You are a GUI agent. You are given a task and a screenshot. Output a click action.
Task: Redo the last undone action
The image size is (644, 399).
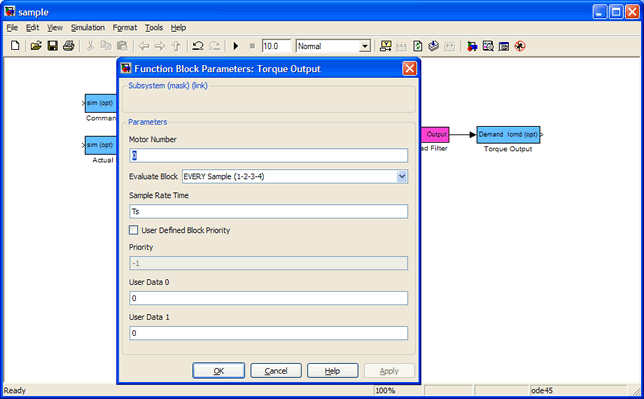point(214,46)
